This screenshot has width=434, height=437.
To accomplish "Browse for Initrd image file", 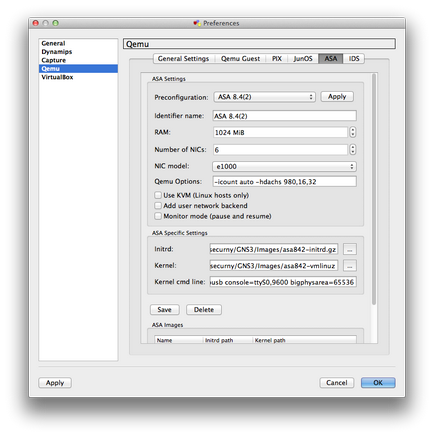I will (350, 249).
